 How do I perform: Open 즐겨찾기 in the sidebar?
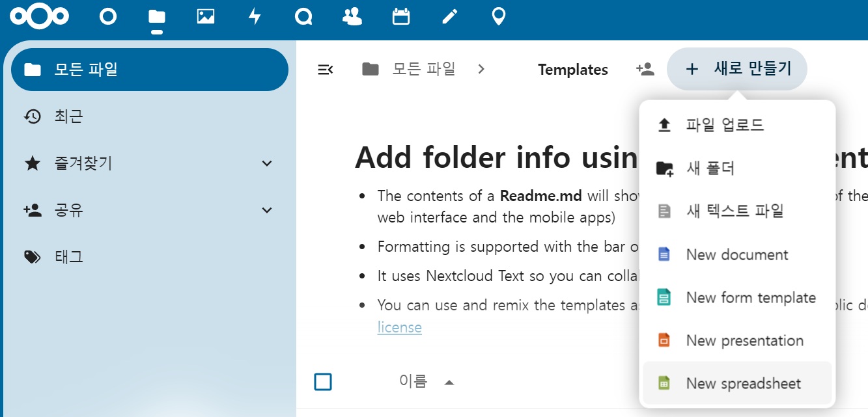click(x=150, y=163)
